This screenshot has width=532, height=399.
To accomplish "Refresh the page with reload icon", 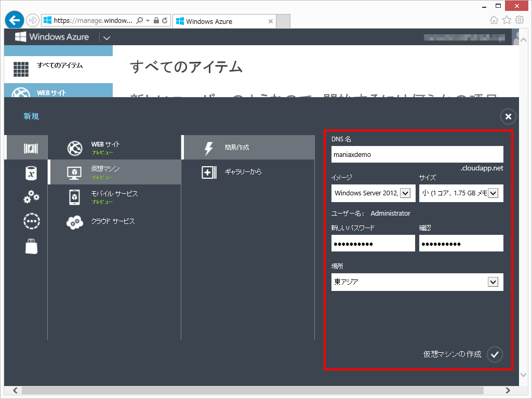I will (x=165, y=20).
